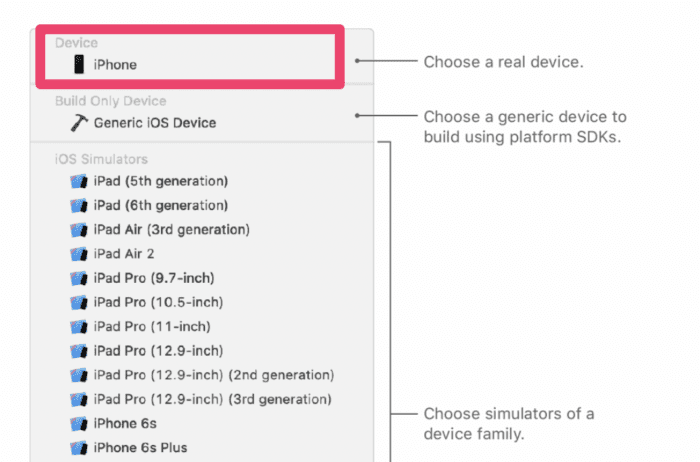The image size is (700, 462).
Task: Click the black iPhone device icon
Action: 79,64
